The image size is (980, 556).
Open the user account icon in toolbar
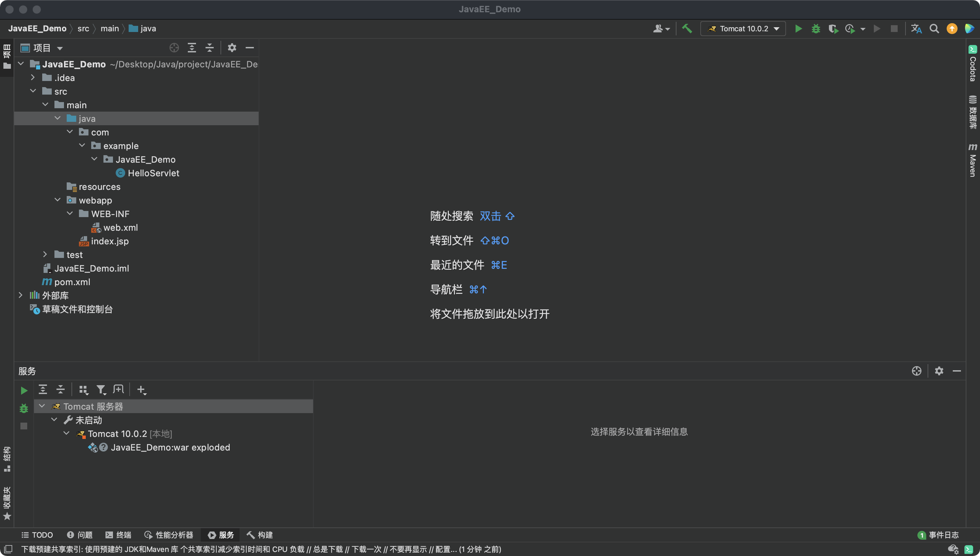click(661, 29)
